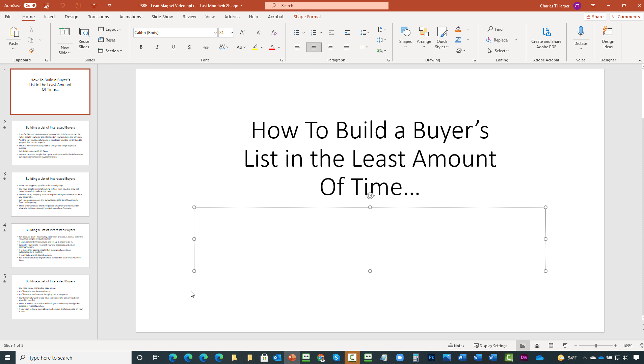Open the File menu
Screen dimensions: 644x364
click(8, 17)
